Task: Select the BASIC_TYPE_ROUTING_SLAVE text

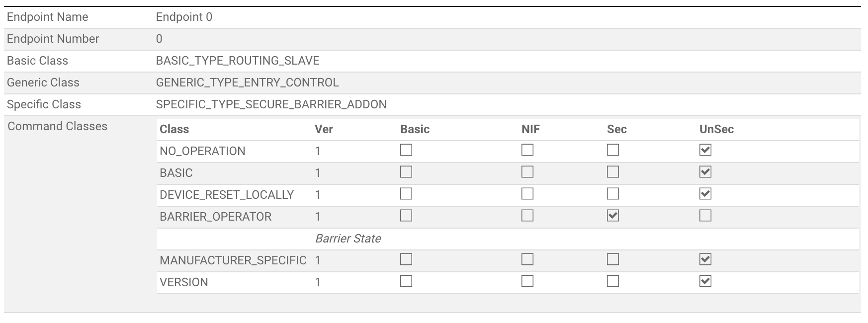Action: [237, 61]
